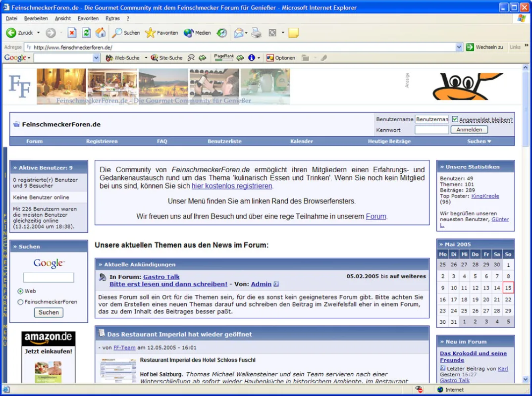This screenshot has width=532, height=396.
Task: Open the Google toolbar search box dropdown
Action: [96, 58]
